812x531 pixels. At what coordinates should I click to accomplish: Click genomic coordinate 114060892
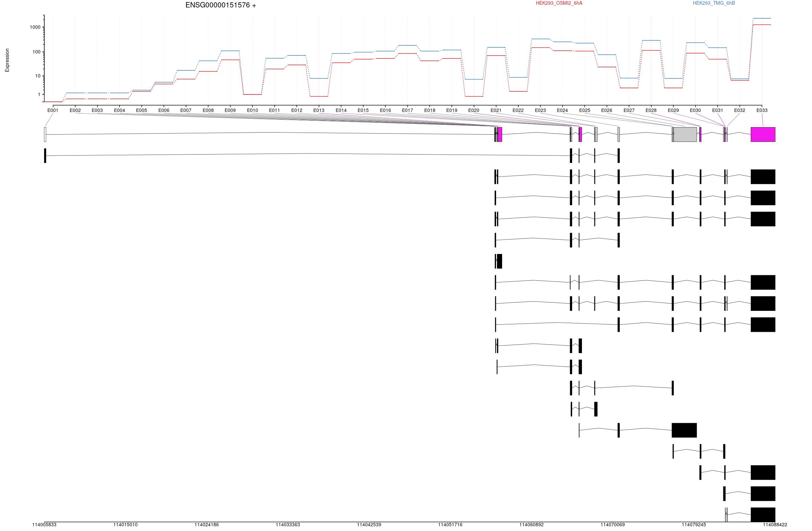click(x=532, y=525)
